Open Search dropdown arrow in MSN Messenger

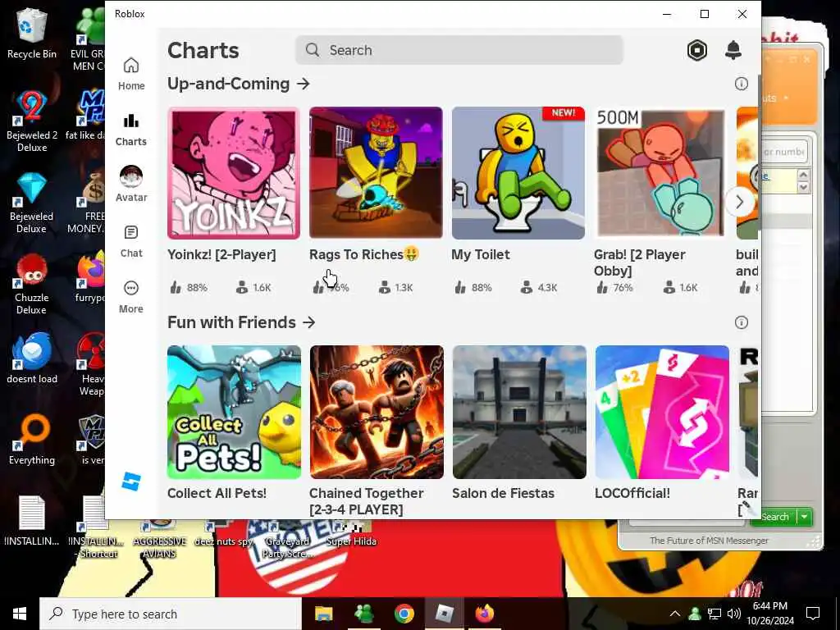pyautogui.click(x=804, y=517)
